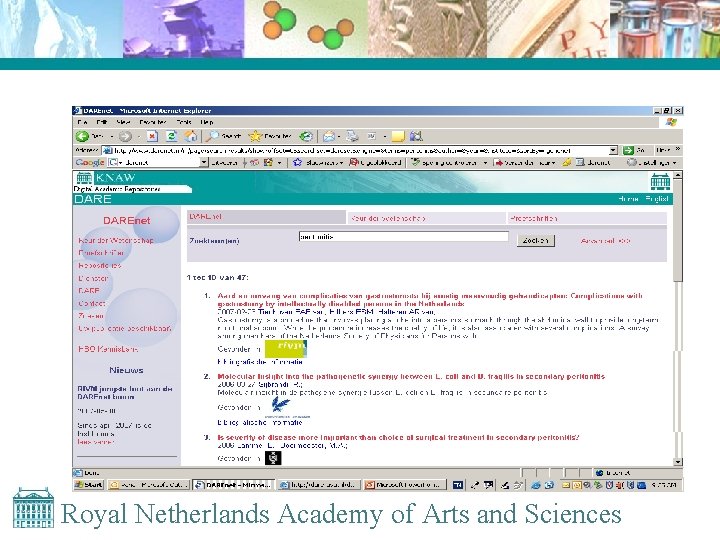Screen dimensions: 720x540
Task: Expand the Google search box dropdown
Action: tap(204, 163)
